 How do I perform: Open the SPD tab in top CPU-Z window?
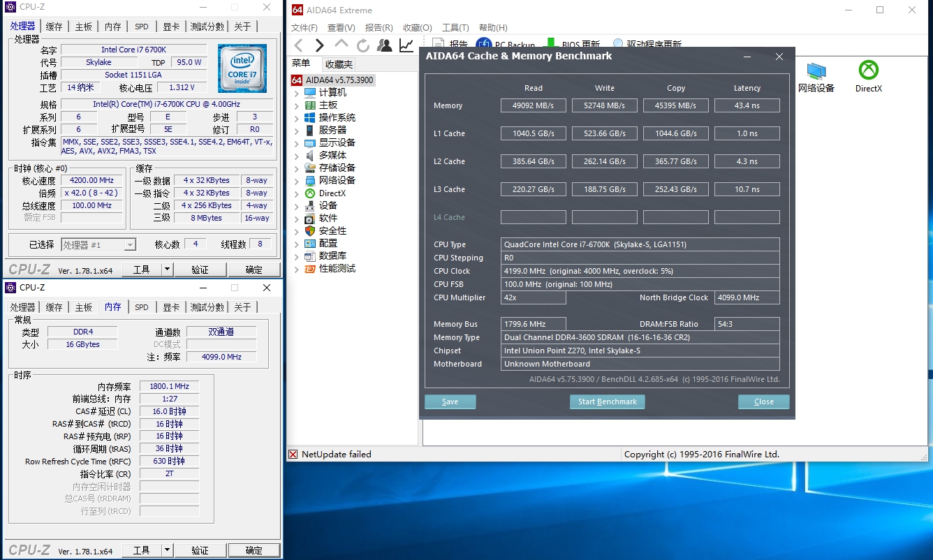click(141, 27)
